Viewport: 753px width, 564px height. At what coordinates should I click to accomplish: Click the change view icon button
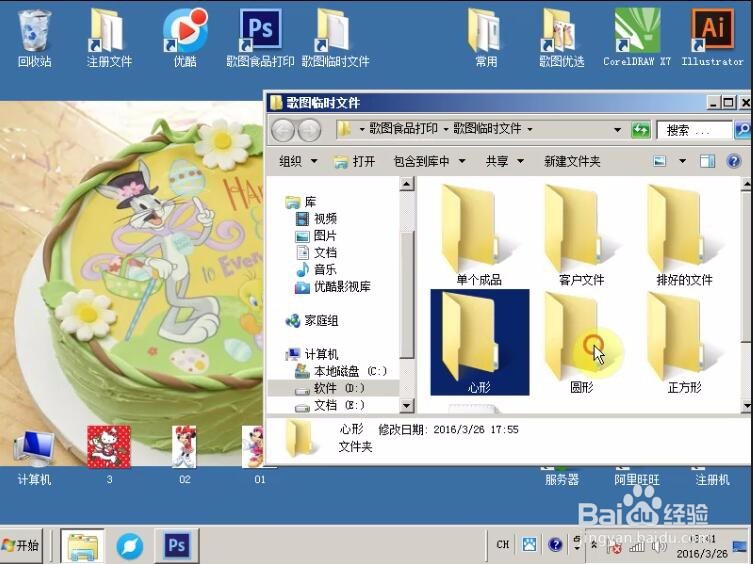click(x=660, y=161)
